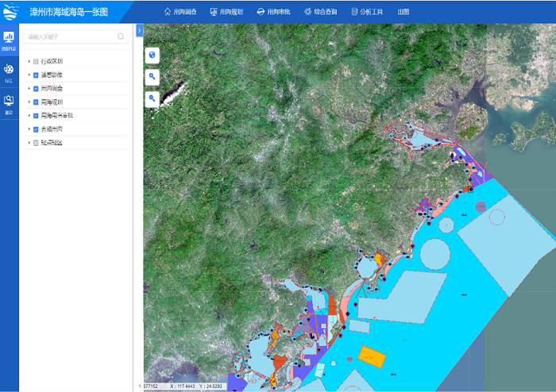The height and width of the screenshot is (392, 556).
Task: Click the zoom in magnifier on map
Action: click(x=152, y=77)
